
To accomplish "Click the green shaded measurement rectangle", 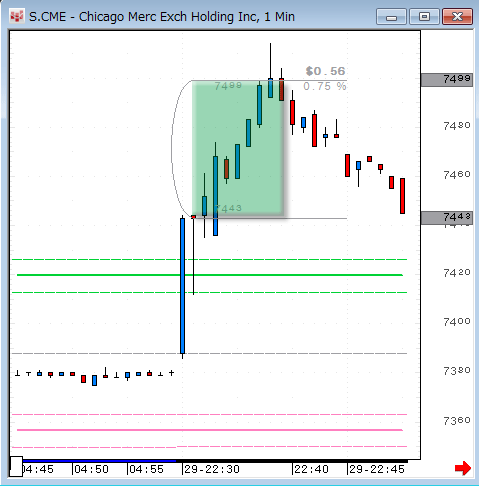I will click(238, 149).
